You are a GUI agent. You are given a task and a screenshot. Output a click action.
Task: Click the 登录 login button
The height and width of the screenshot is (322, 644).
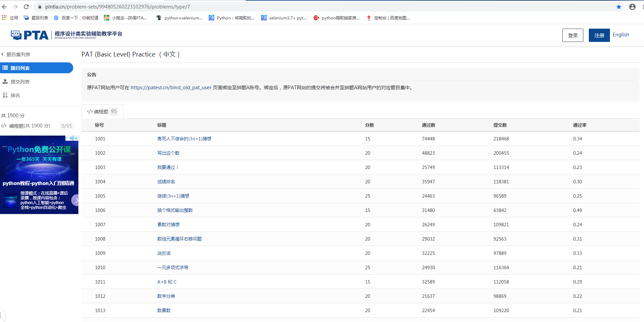coord(572,35)
